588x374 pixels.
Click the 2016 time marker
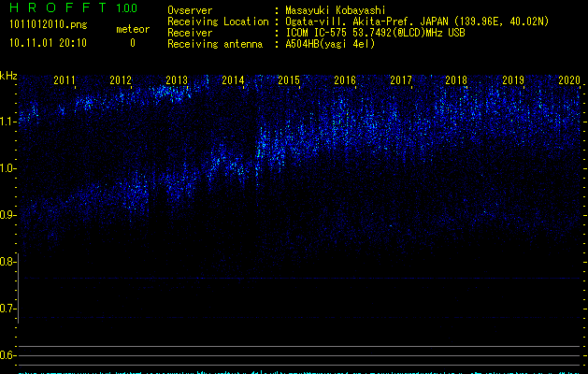tap(345, 80)
